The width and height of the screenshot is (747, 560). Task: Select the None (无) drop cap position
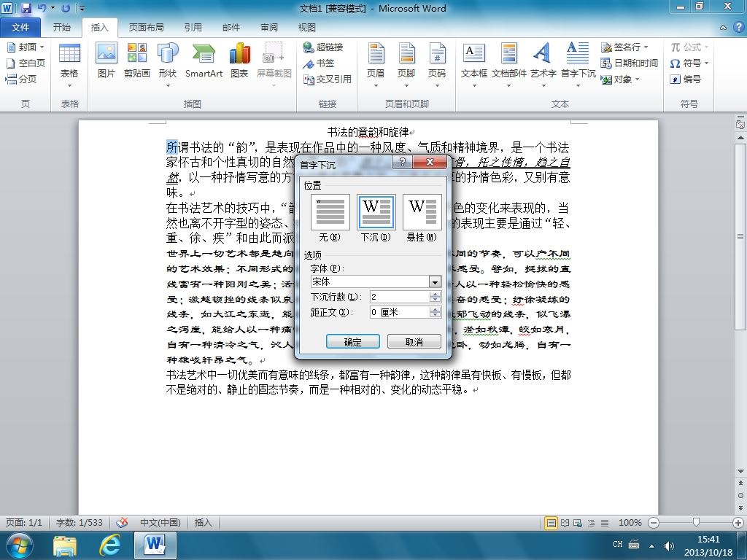click(x=330, y=218)
